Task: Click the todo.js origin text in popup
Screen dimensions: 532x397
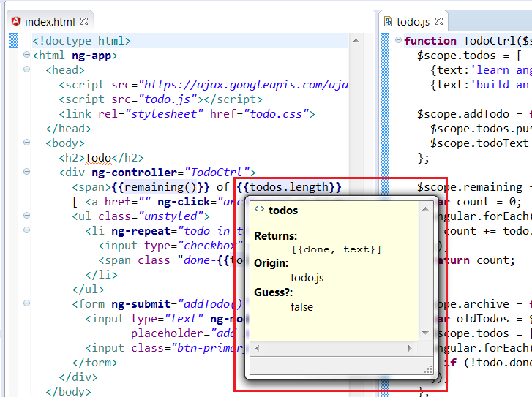Action: point(307,278)
